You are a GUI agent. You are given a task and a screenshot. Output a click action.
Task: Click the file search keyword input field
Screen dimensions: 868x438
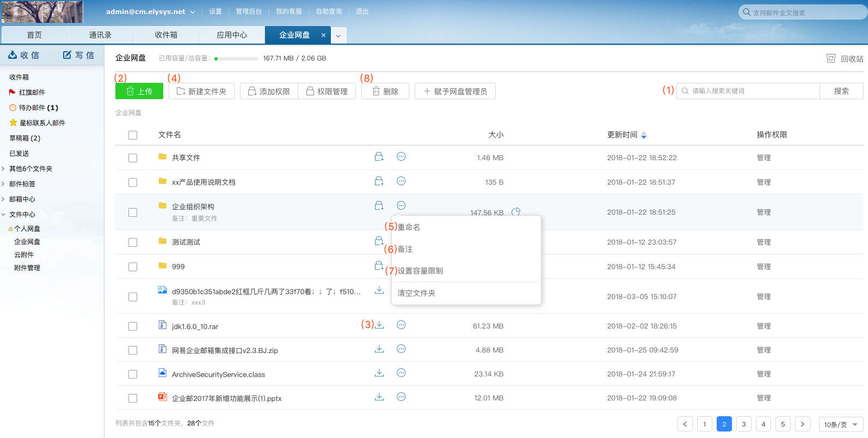point(751,91)
